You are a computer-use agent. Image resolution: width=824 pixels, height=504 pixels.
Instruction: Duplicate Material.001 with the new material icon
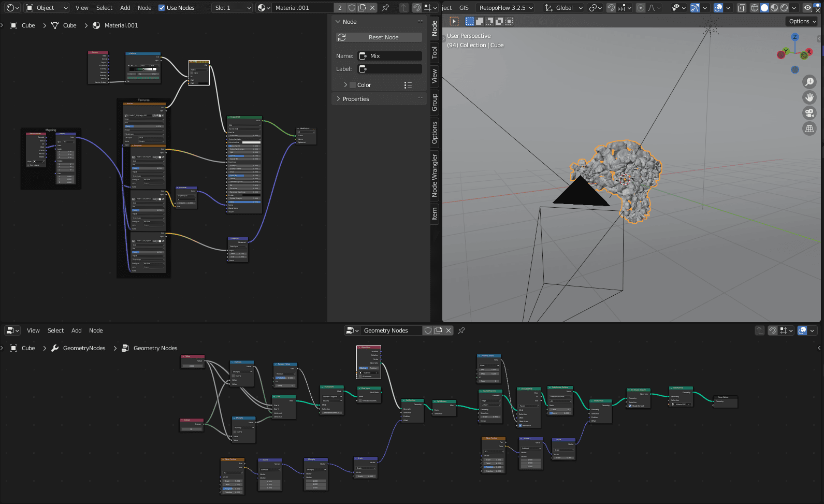tap(362, 8)
